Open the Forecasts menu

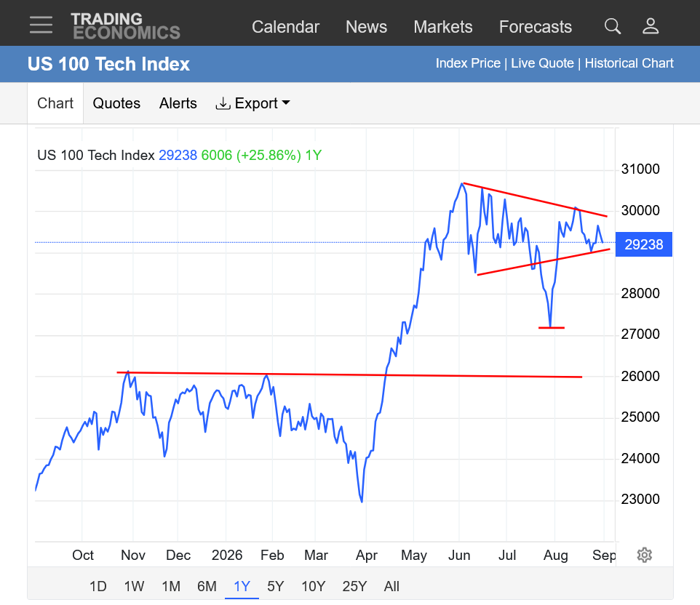pyautogui.click(x=536, y=27)
